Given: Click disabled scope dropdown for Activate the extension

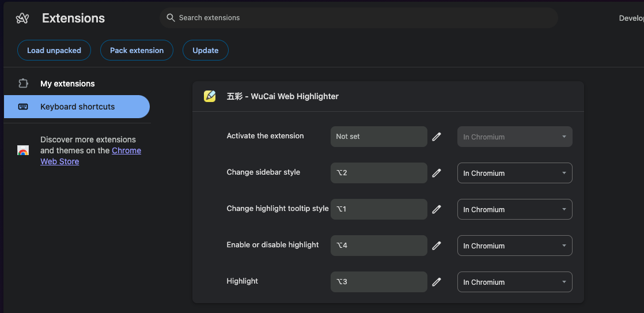Looking at the screenshot, I should click(x=514, y=137).
